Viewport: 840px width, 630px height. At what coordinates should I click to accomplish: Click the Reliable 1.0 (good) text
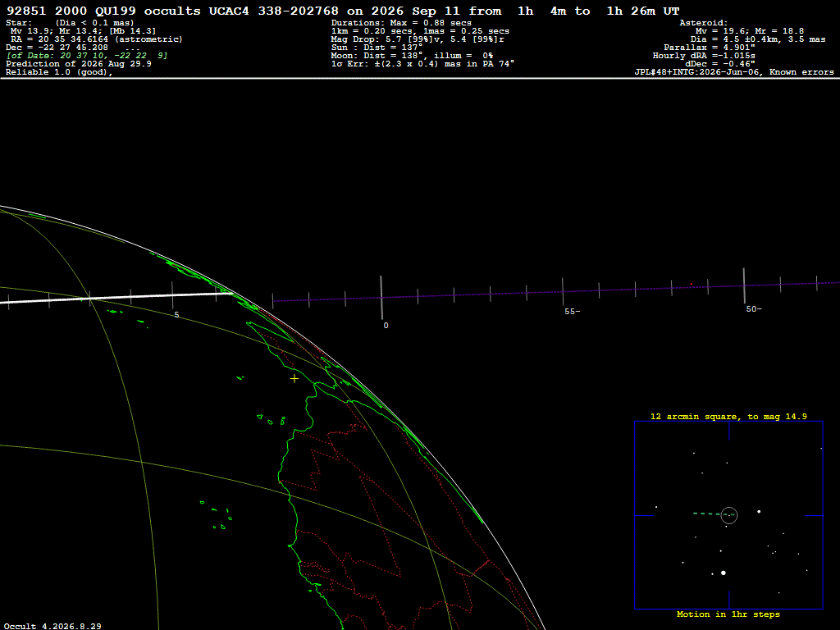59,72
